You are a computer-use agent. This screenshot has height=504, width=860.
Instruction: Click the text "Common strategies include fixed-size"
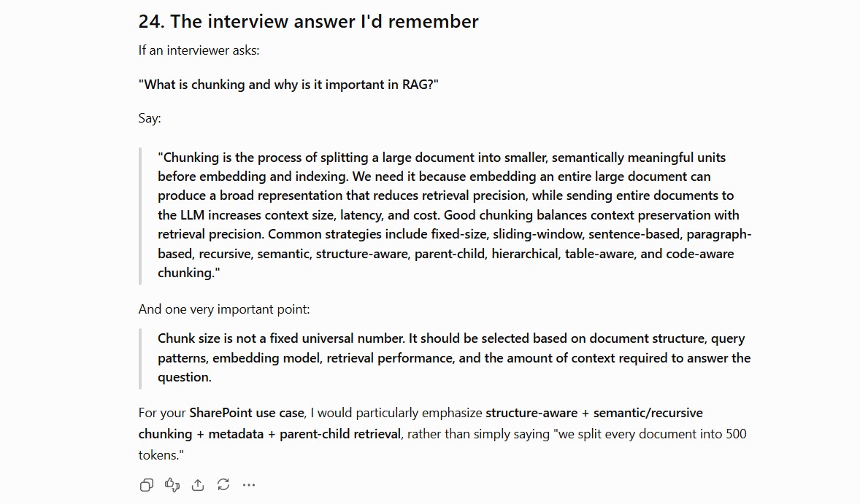377,234
